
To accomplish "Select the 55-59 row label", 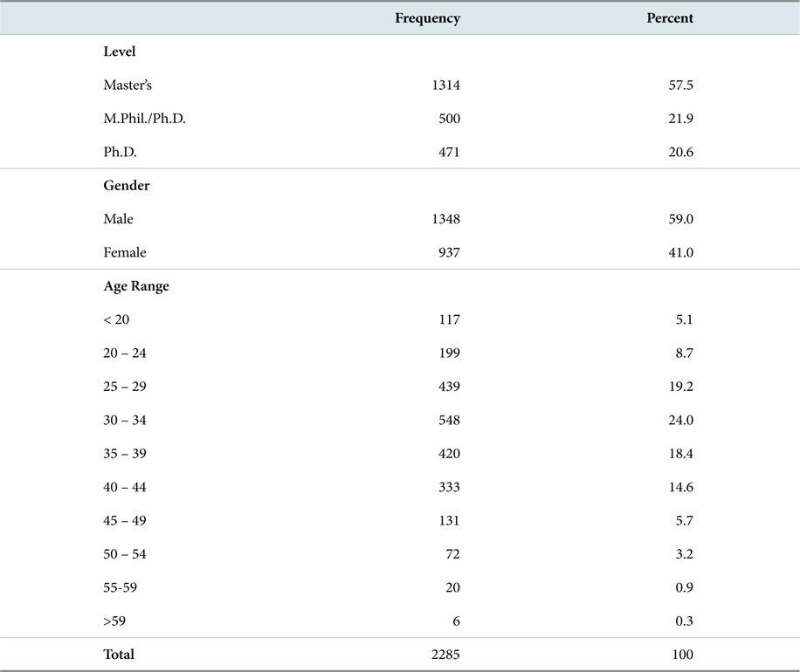I will (x=120, y=587).
